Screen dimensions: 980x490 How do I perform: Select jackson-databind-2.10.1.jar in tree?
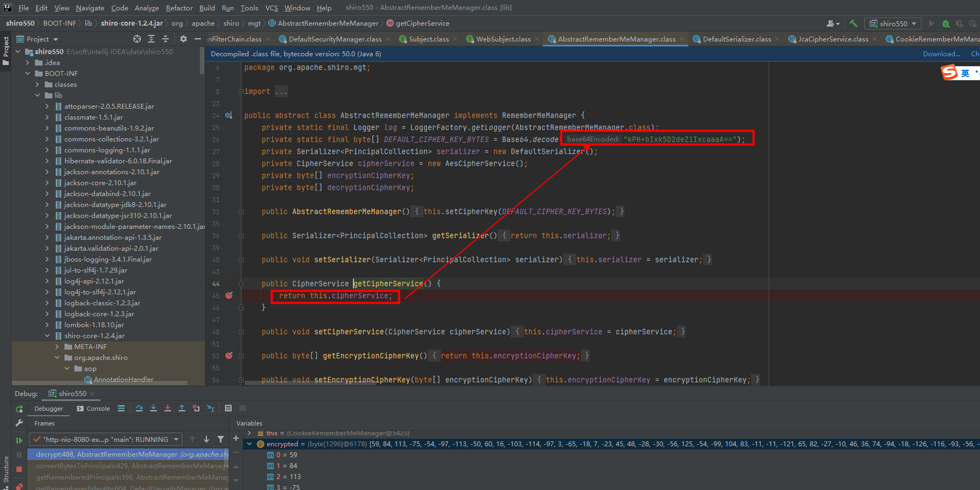click(x=107, y=193)
